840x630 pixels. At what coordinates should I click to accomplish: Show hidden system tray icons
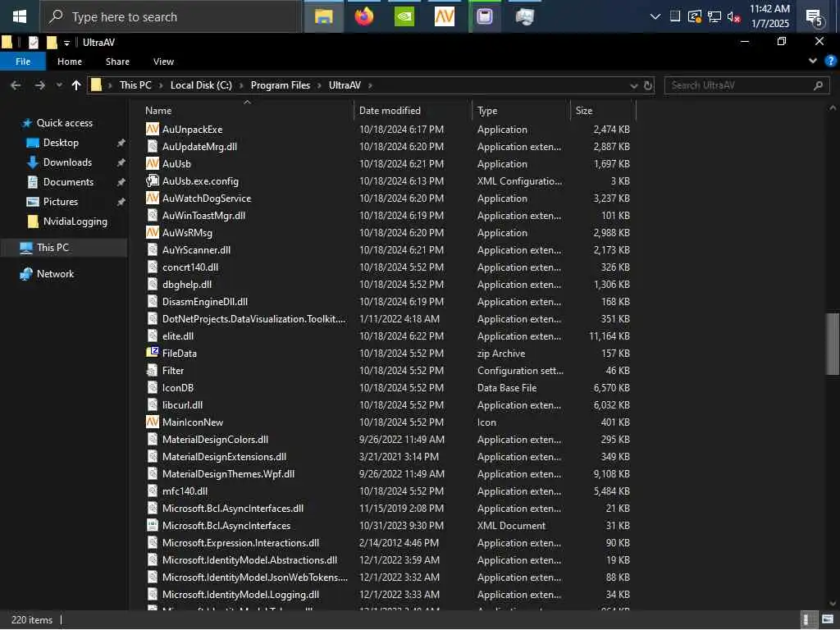pyautogui.click(x=655, y=16)
